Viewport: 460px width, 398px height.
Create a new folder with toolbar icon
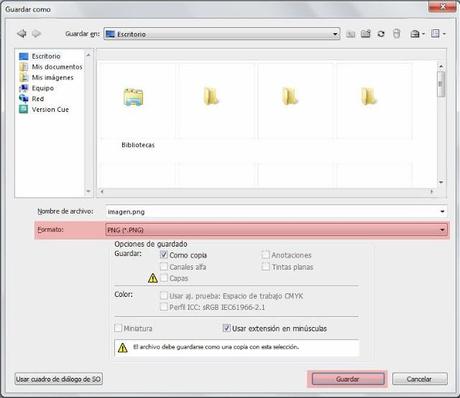(x=366, y=34)
